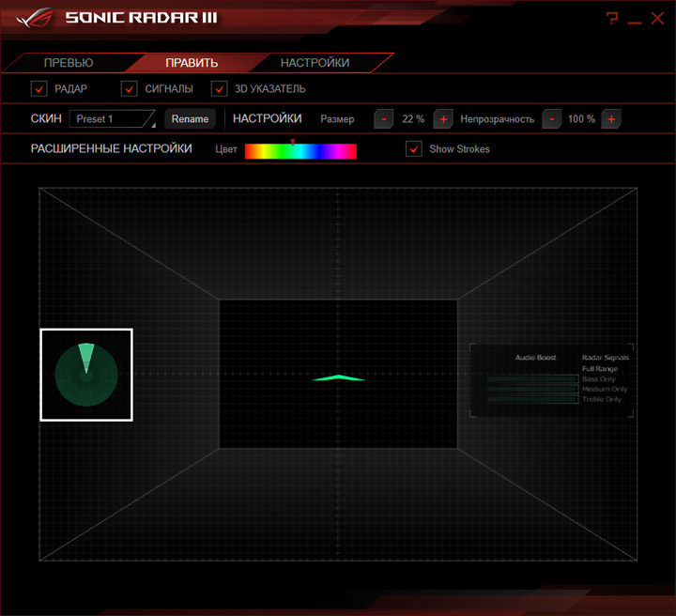Uncheck the СИГНАЛЫ checkbox
This screenshot has height=616, width=676.
(130, 89)
